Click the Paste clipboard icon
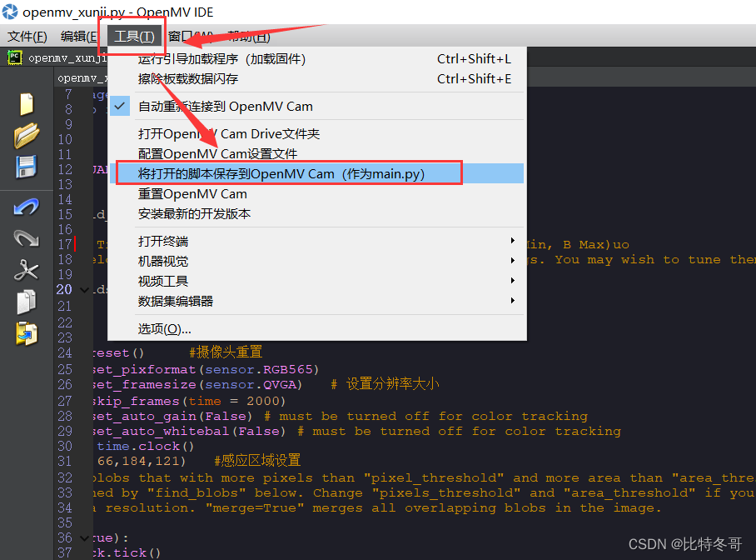This screenshot has width=756, height=560. click(27, 333)
